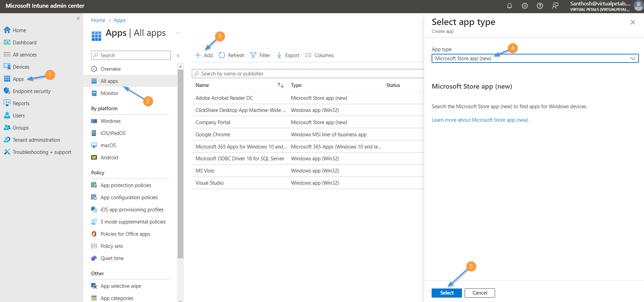This screenshot has height=302, width=644.
Task: Go to Home in left navigation
Action: (x=19, y=30)
